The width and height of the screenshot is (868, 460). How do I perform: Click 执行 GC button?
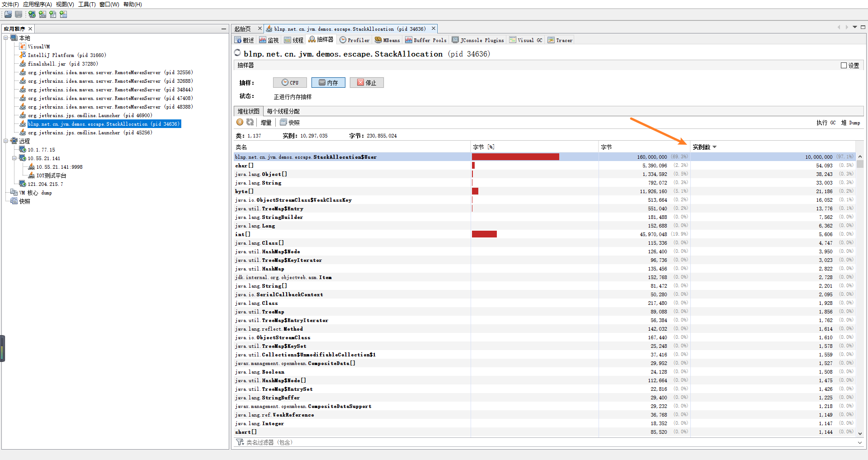tap(826, 123)
